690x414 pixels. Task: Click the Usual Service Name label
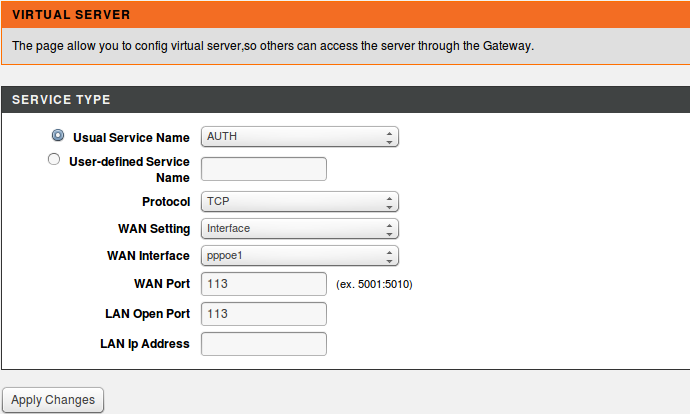[x=131, y=138]
